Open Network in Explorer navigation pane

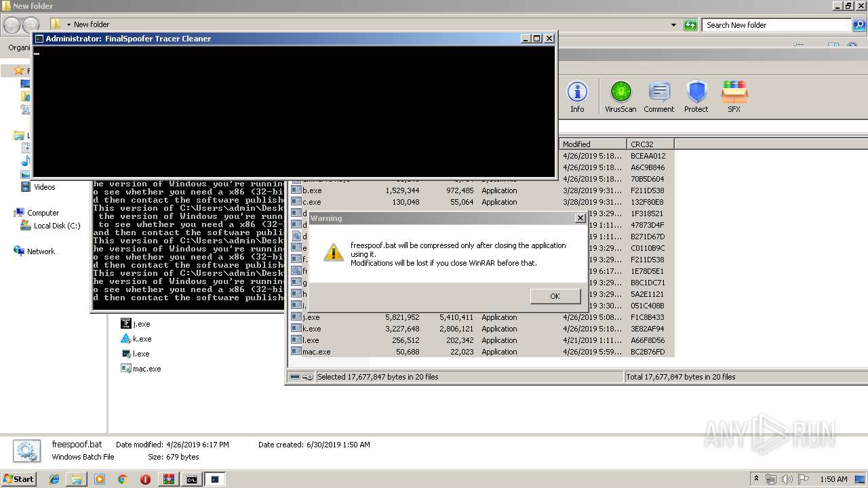point(35,251)
